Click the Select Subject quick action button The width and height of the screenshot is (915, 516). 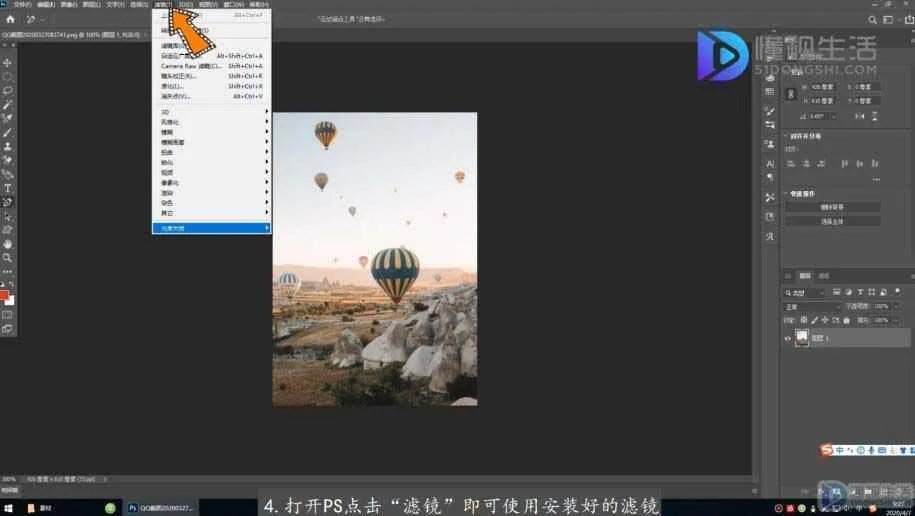pyautogui.click(x=832, y=221)
